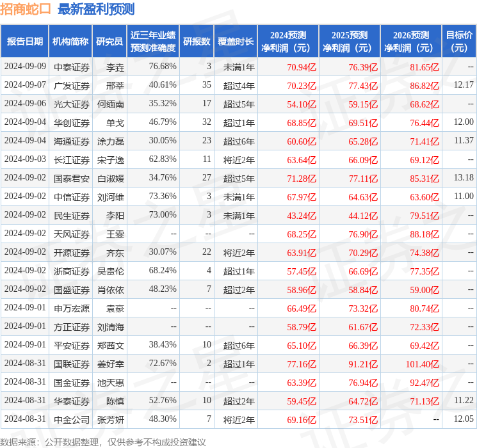Click the 研报数 column header
The image size is (477, 448).
(197, 42)
